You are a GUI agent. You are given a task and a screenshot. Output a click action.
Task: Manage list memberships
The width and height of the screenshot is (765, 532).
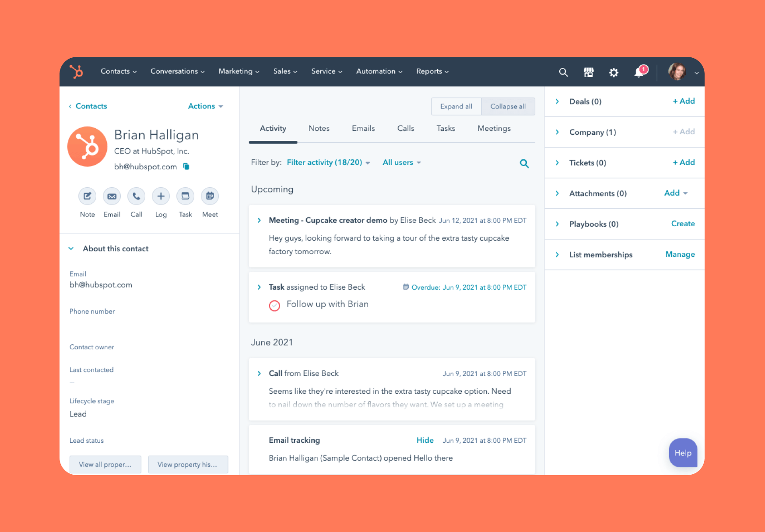tap(680, 254)
